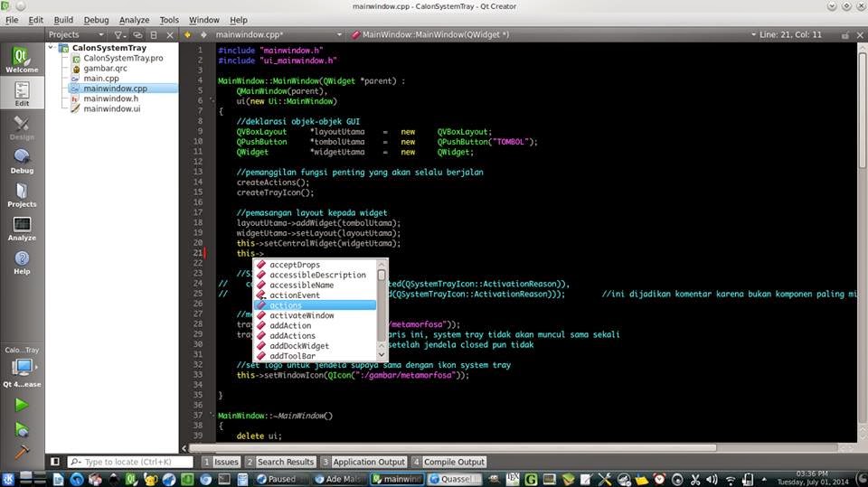Click completion list scroll-up arrow
The width and height of the screenshot is (868, 487).
pyautogui.click(x=381, y=264)
